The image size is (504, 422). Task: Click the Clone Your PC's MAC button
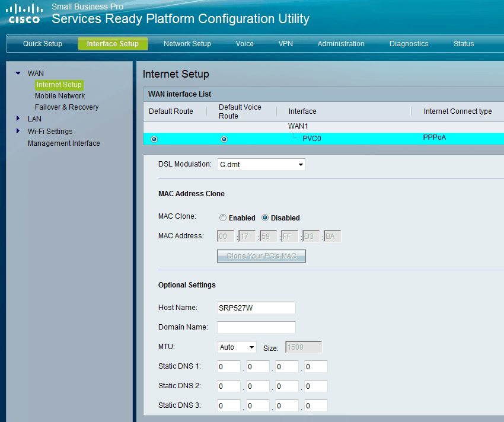(261, 256)
